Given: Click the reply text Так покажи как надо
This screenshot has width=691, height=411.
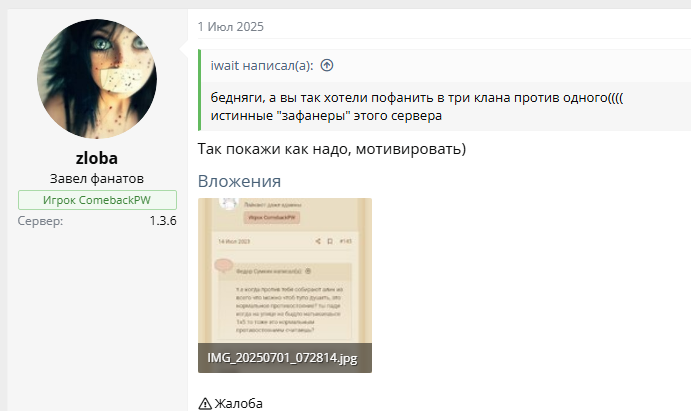Looking at the screenshot, I should coord(332,150).
